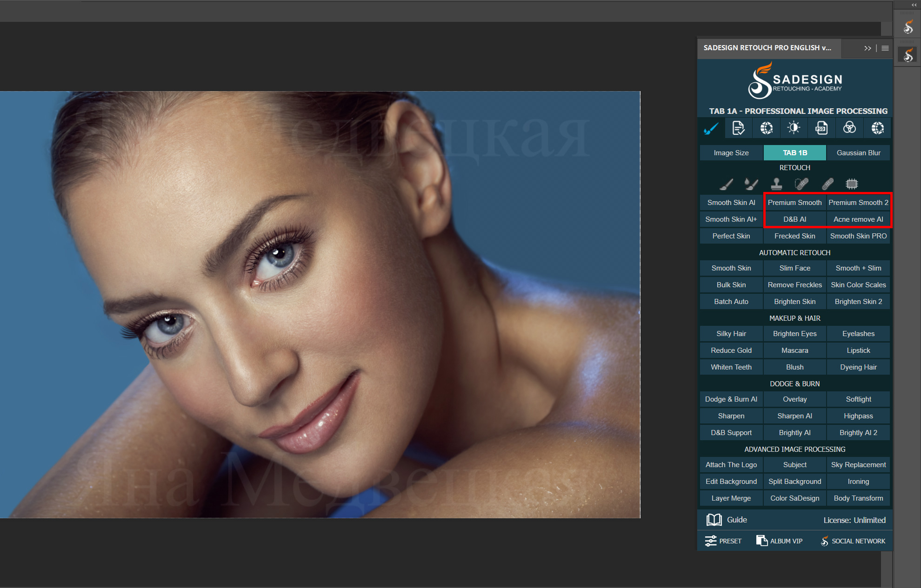Switch to TAB 1B
Viewport: 921px width, 588px height.
click(794, 153)
